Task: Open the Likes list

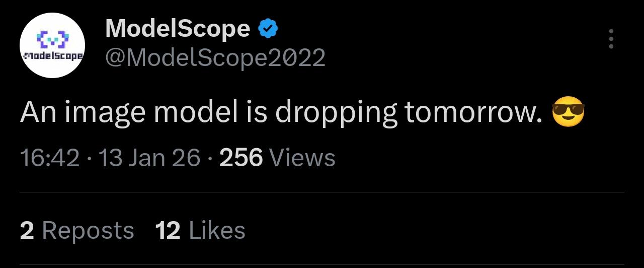Action: [x=217, y=231]
